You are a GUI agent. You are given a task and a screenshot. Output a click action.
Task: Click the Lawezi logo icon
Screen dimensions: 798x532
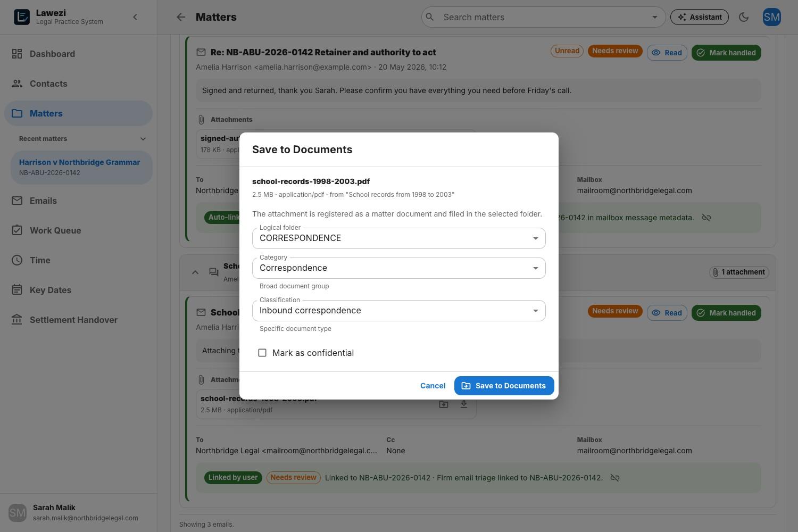tap(21, 17)
